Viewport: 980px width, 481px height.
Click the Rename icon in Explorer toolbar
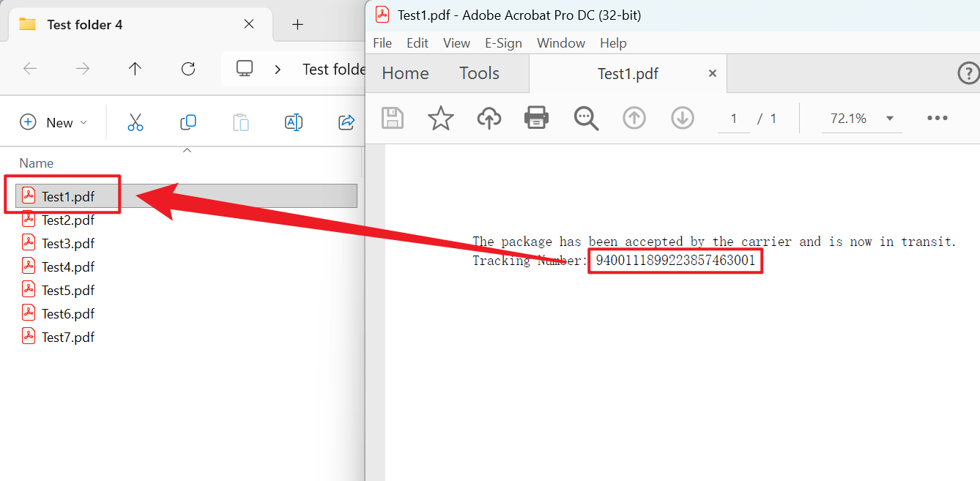[294, 122]
